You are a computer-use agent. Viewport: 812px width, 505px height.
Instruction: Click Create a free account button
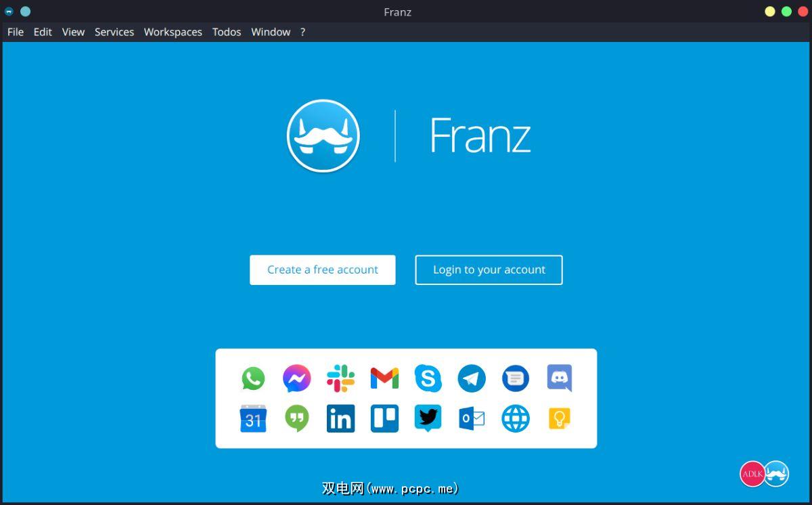[323, 269]
